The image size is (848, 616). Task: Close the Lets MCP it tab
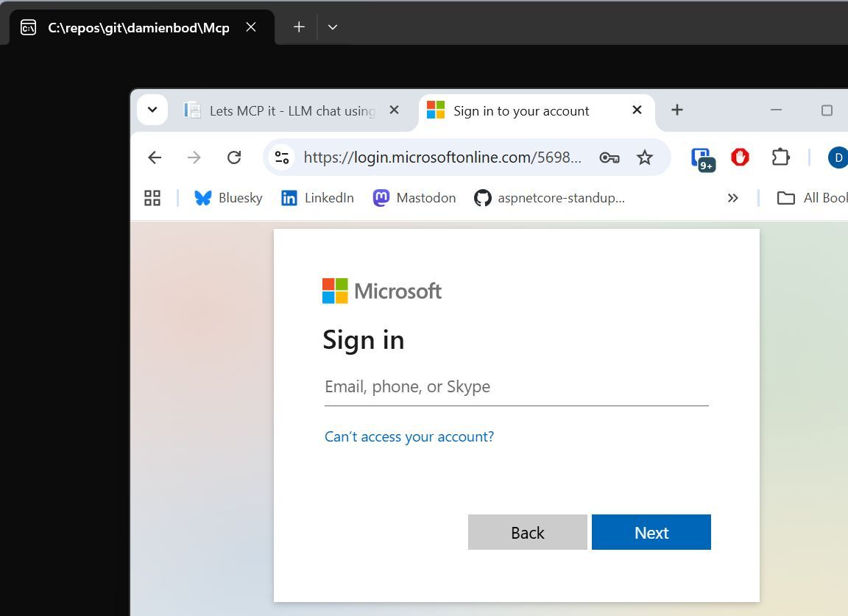(x=395, y=110)
